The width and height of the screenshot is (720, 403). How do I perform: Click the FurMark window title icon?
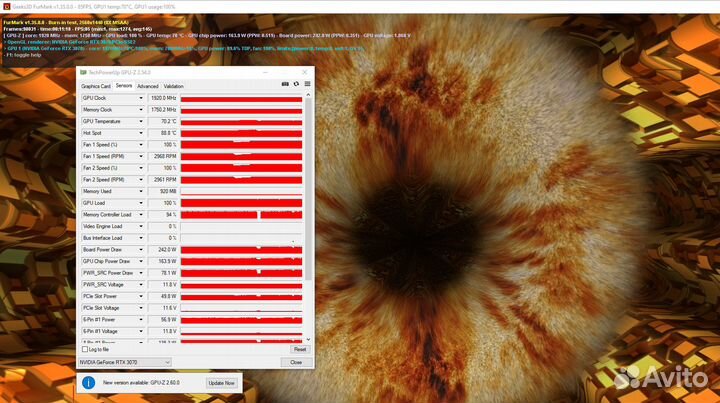6,6
